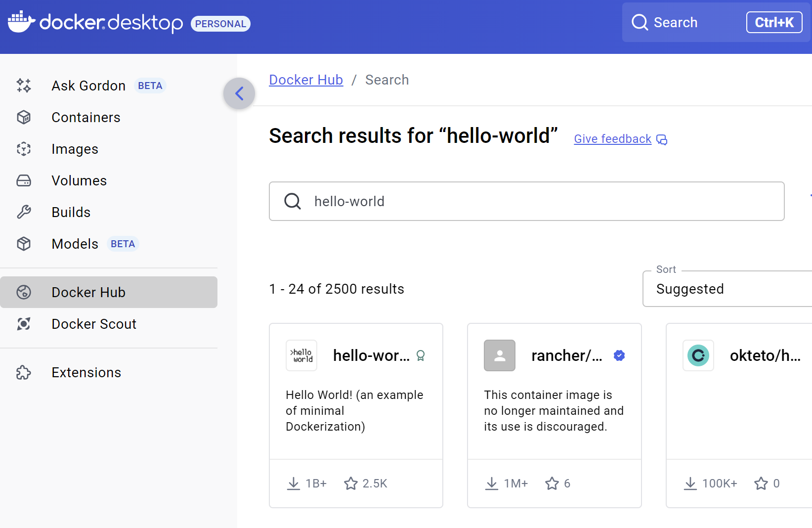Click the '100K+' download count
Image resolution: width=812 pixels, height=528 pixels.
720,484
